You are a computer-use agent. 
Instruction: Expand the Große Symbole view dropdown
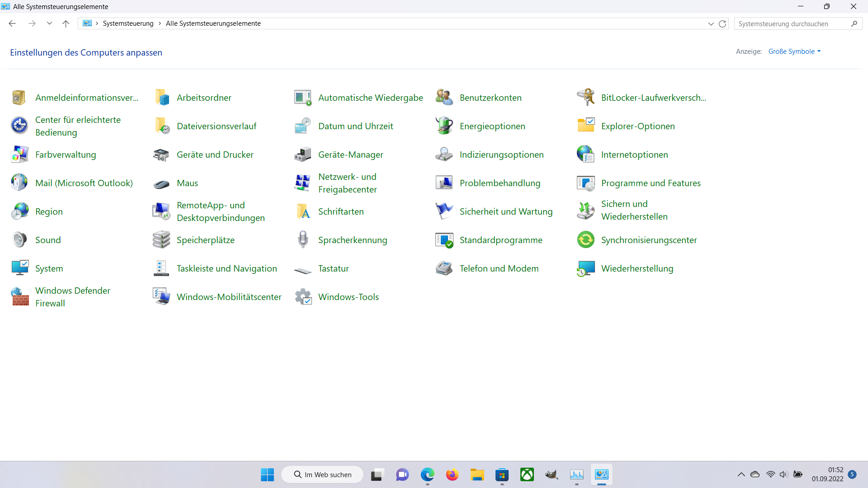coord(794,52)
